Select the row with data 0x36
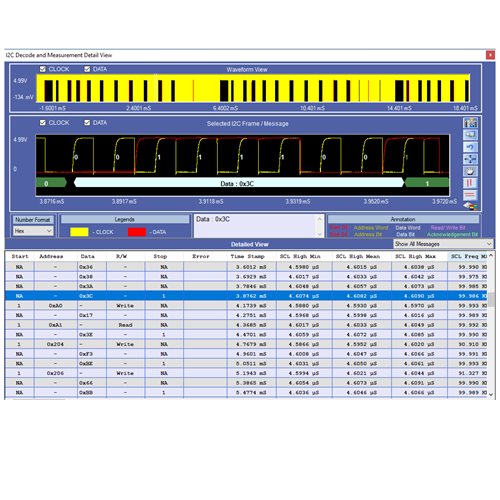500x500 pixels. 246,267
